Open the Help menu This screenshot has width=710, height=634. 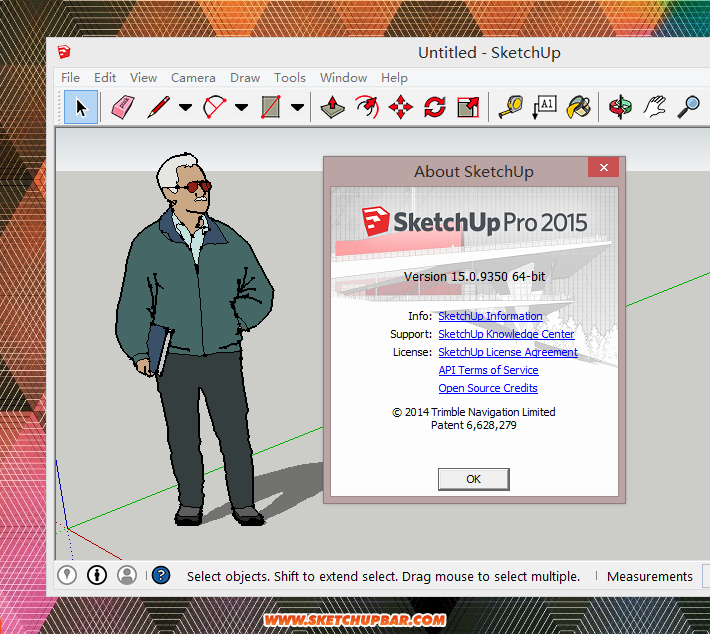pos(394,78)
